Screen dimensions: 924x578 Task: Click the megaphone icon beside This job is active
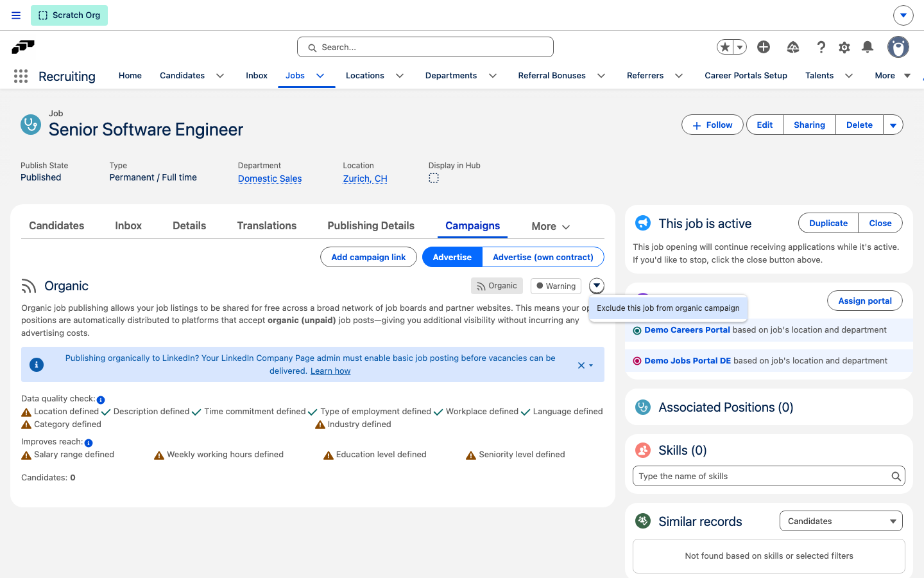coord(642,223)
